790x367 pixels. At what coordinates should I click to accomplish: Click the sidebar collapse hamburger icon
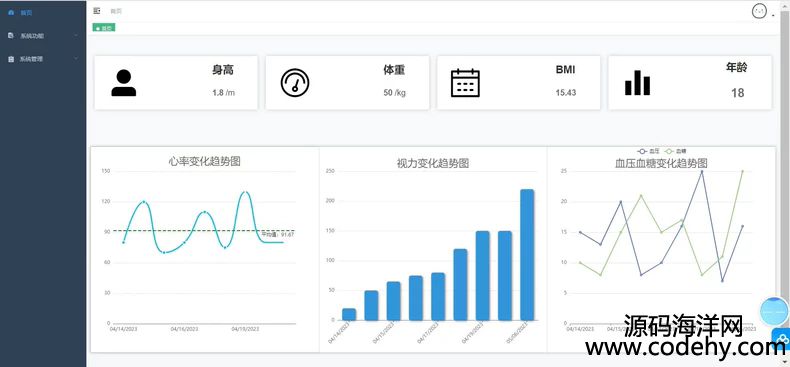tap(97, 11)
